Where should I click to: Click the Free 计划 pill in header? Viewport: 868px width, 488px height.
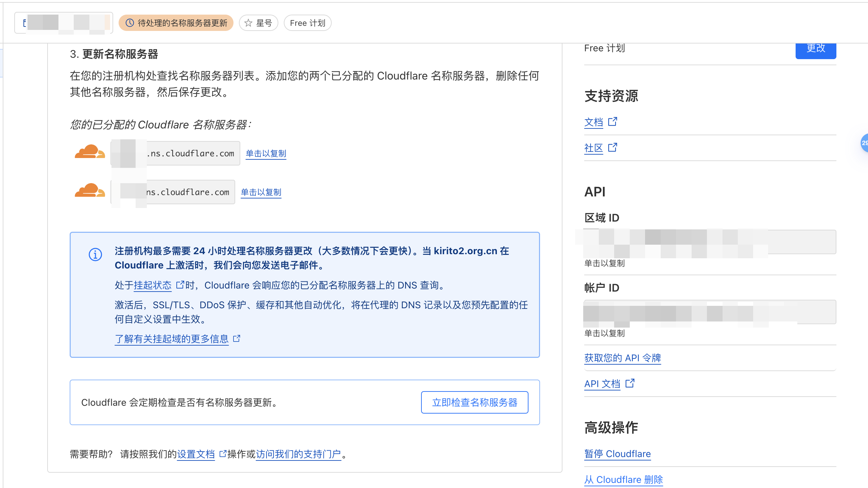coord(308,23)
